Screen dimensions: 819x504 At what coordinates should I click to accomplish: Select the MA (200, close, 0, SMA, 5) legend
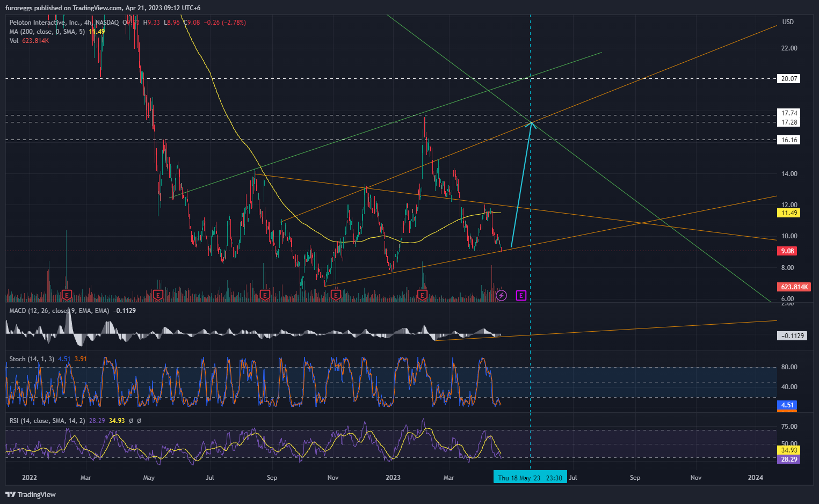47,32
